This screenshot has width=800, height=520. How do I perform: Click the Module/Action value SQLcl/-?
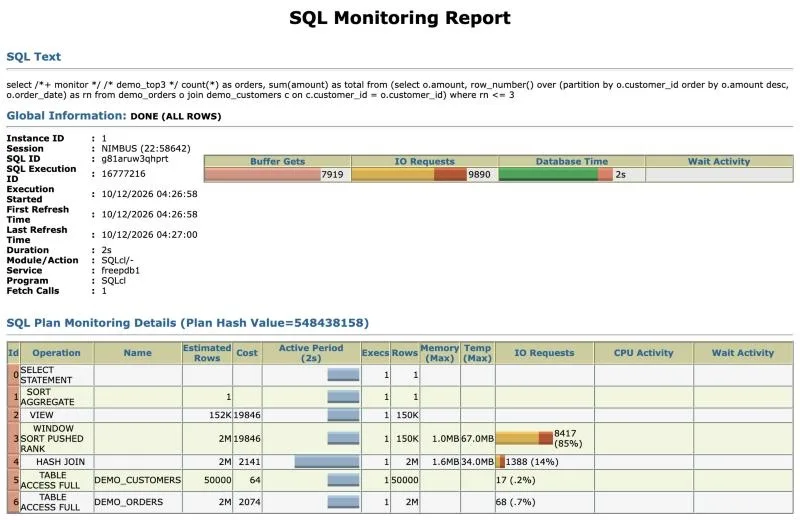click(117, 260)
